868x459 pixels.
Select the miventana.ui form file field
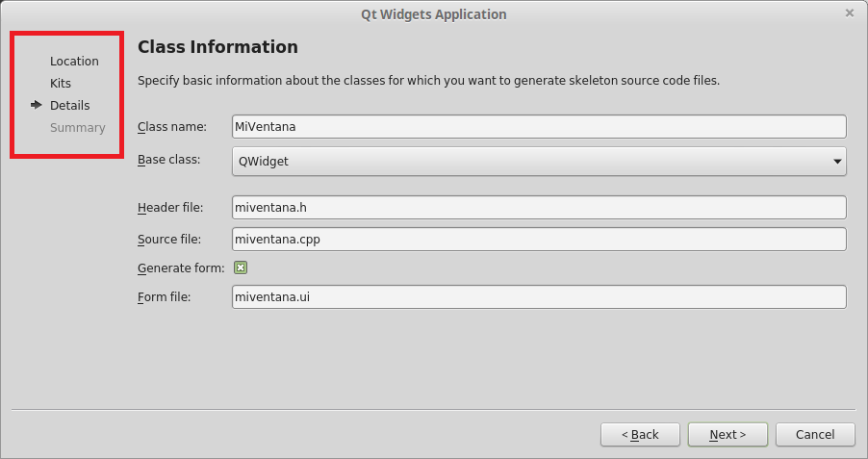(539, 297)
